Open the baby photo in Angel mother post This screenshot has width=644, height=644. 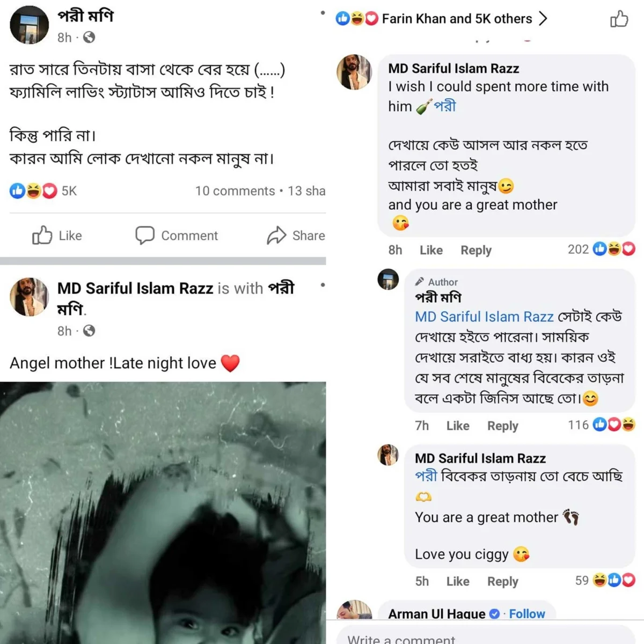(163, 513)
